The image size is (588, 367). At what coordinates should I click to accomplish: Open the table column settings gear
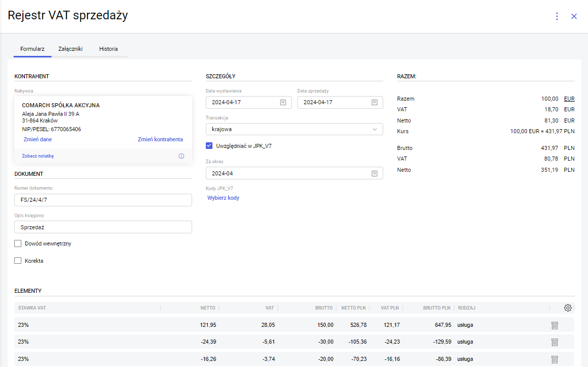(568, 308)
